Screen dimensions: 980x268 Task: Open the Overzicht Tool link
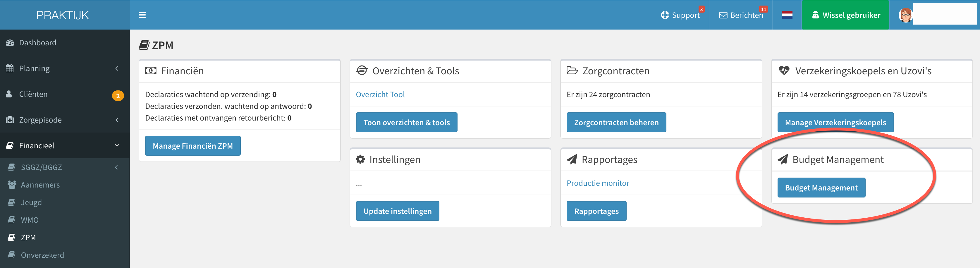[380, 95]
